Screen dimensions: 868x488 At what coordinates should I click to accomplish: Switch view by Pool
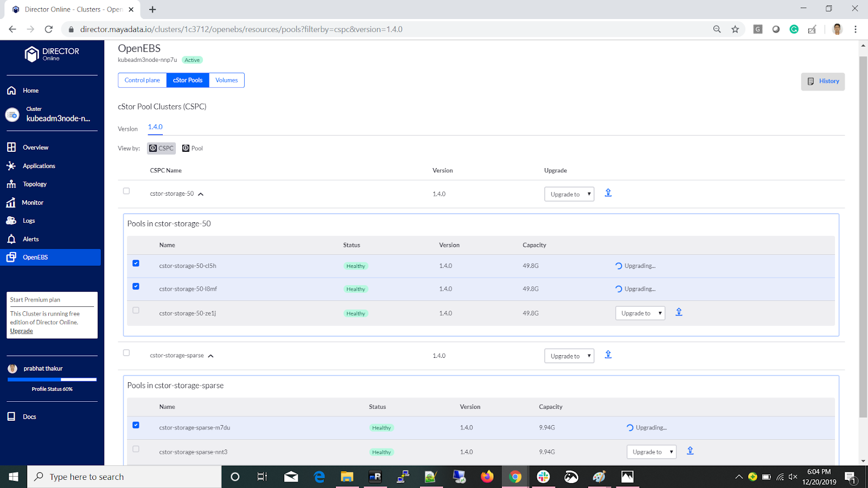tap(193, 148)
